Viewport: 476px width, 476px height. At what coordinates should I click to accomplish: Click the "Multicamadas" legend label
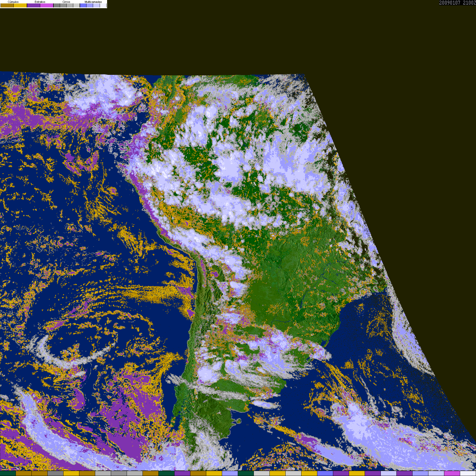[x=93, y=2]
